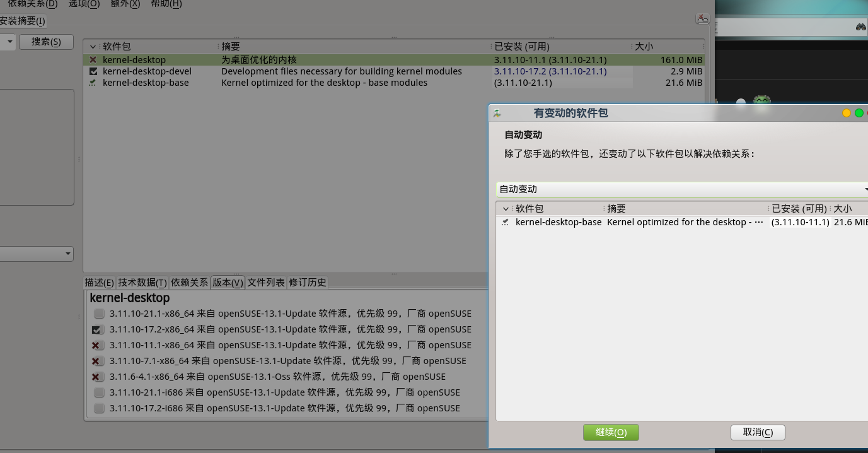Viewport: 868px width, 453px height.
Task: Open the 依赖关系(D) menu
Action: point(32,4)
